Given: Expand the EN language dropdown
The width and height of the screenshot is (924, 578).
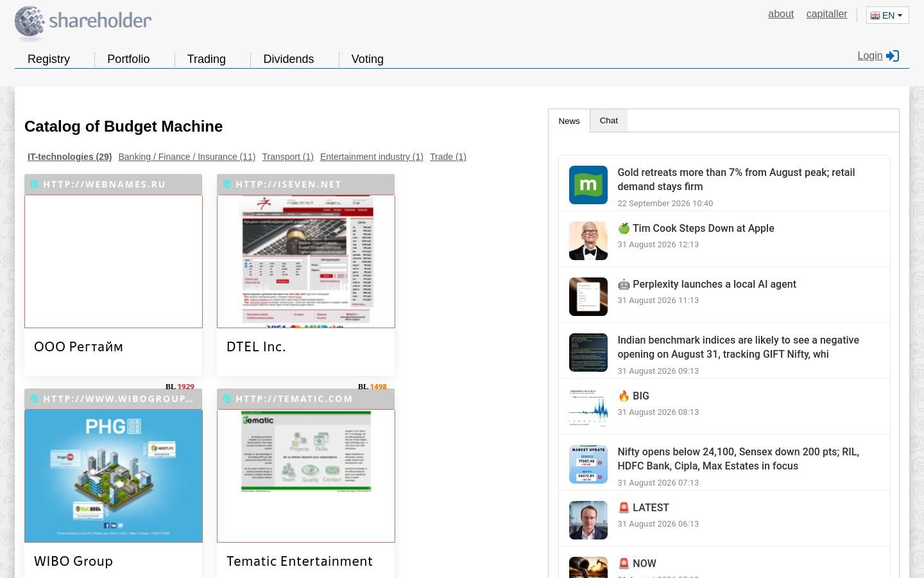Looking at the screenshot, I should (887, 15).
